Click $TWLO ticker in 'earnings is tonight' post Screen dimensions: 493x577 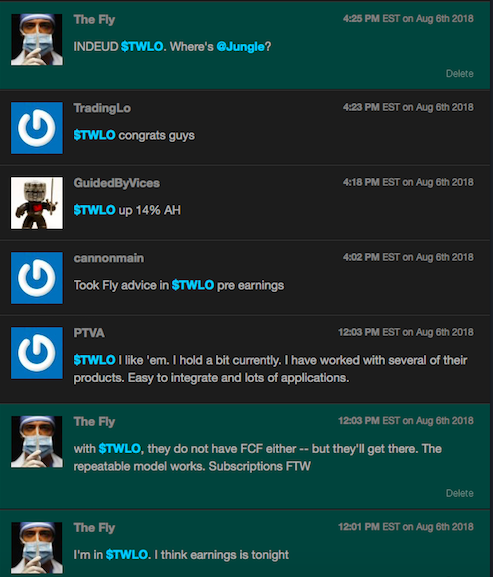(127, 555)
